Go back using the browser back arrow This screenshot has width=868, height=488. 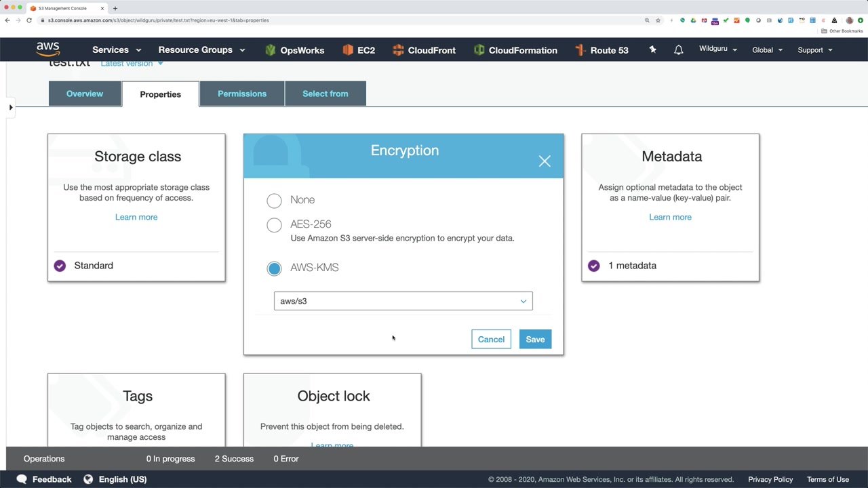point(7,20)
